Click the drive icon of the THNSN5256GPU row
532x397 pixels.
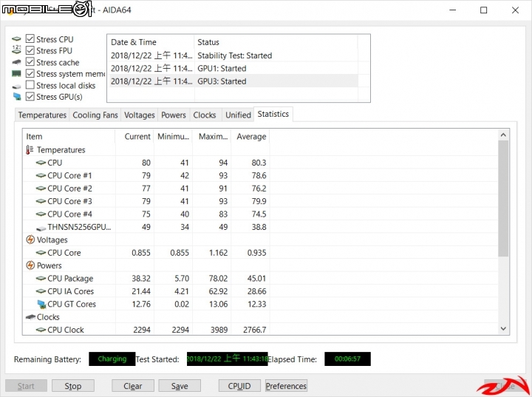(41, 228)
